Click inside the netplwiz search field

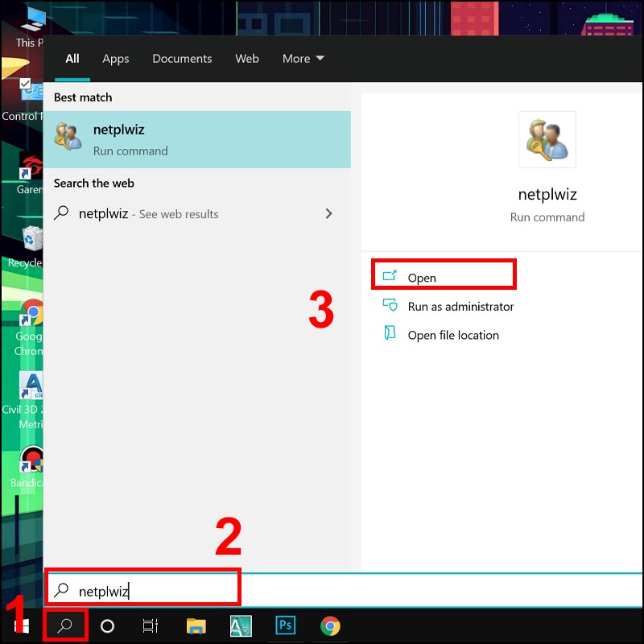point(145,588)
